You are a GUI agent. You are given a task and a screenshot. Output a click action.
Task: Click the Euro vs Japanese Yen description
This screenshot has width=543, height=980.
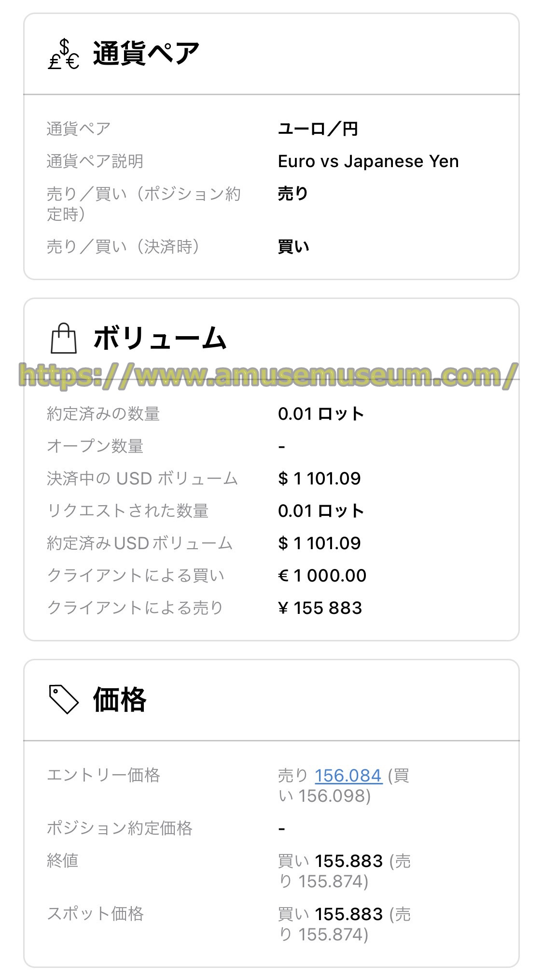point(368,161)
